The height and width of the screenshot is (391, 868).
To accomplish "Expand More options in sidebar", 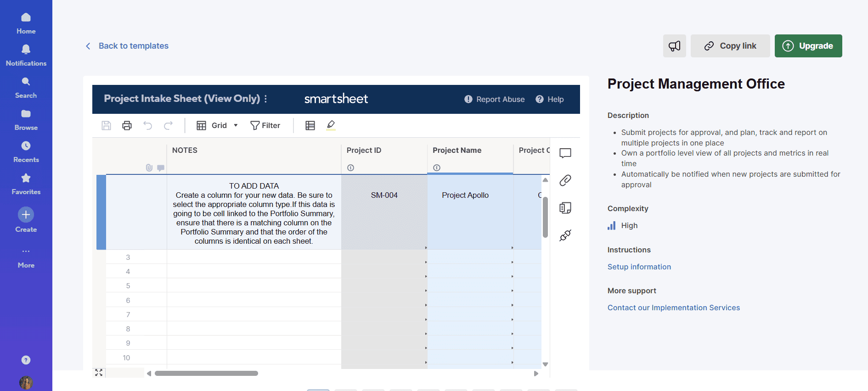I will click(x=26, y=257).
